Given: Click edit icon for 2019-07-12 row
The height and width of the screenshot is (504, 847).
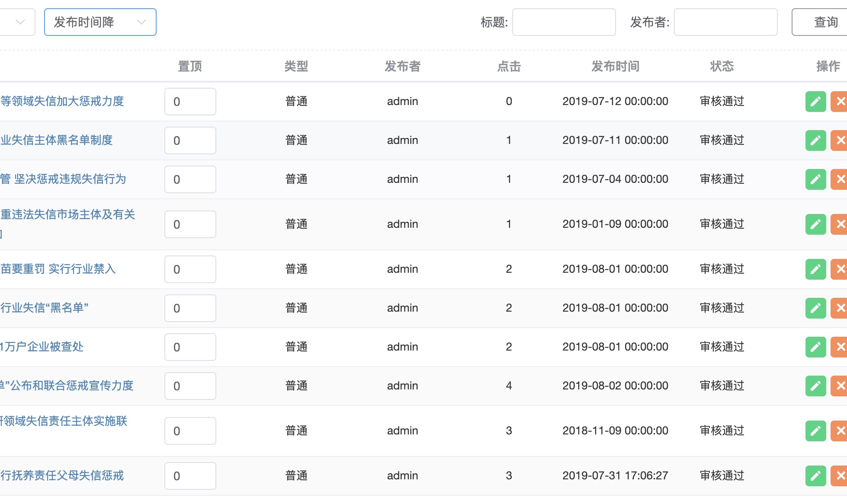Looking at the screenshot, I should pos(815,102).
